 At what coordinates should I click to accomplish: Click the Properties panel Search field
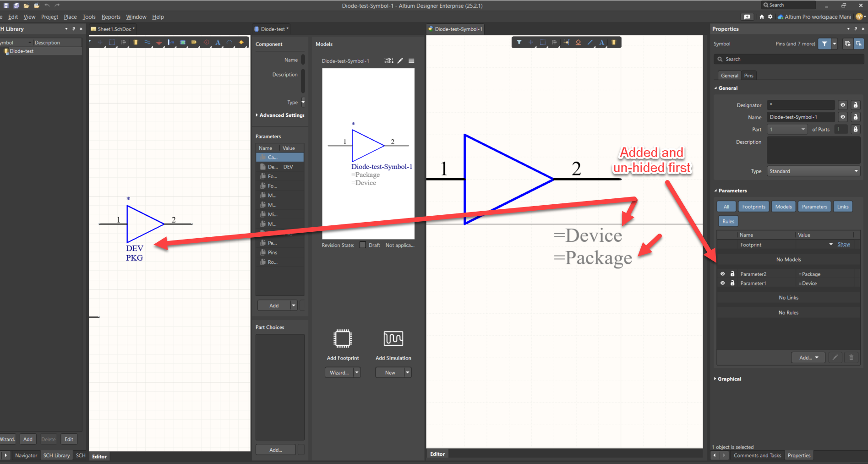pos(789,59)
